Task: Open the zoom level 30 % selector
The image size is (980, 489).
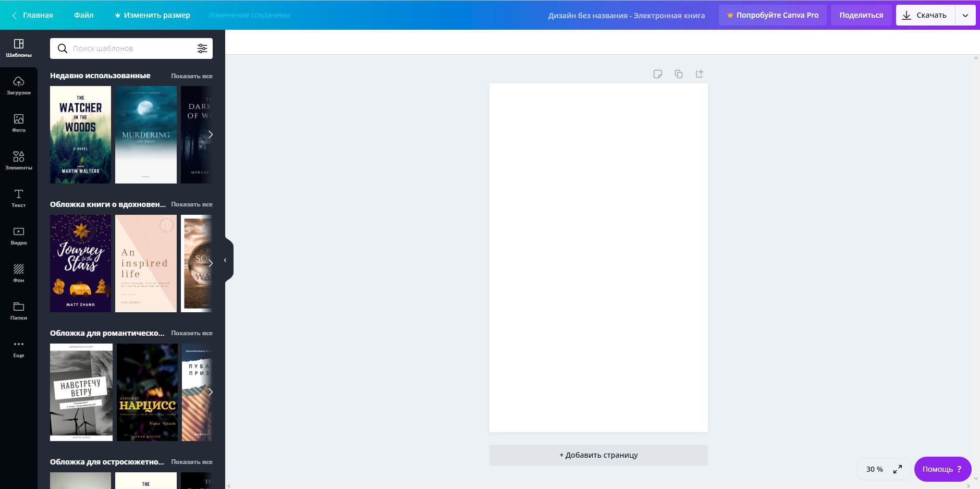Action: click(x=874, y=469)
